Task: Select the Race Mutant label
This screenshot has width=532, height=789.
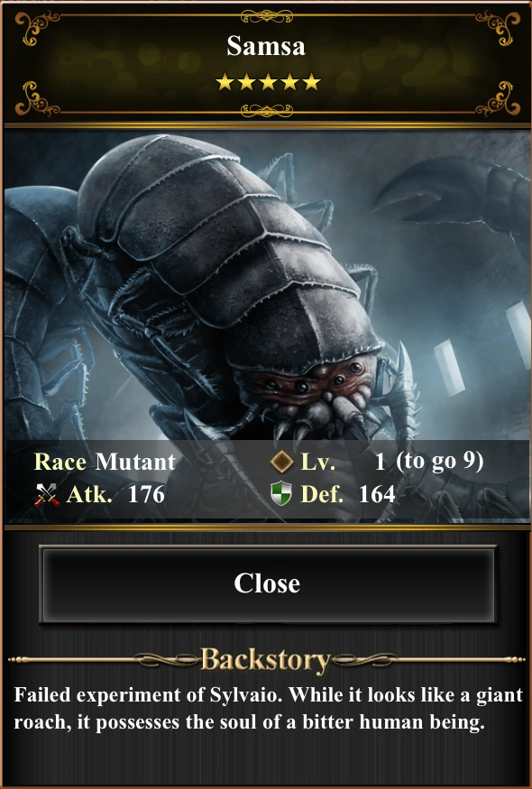Action: 105,462
